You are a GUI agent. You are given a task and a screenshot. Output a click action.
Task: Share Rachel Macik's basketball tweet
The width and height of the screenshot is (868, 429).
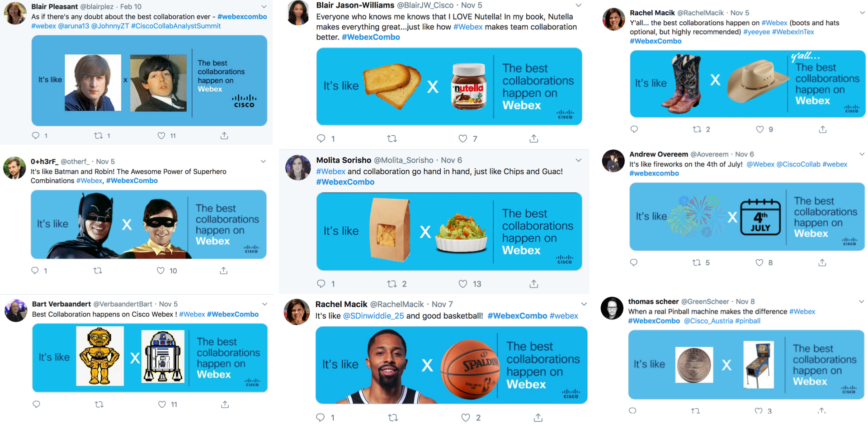[538, 417]
